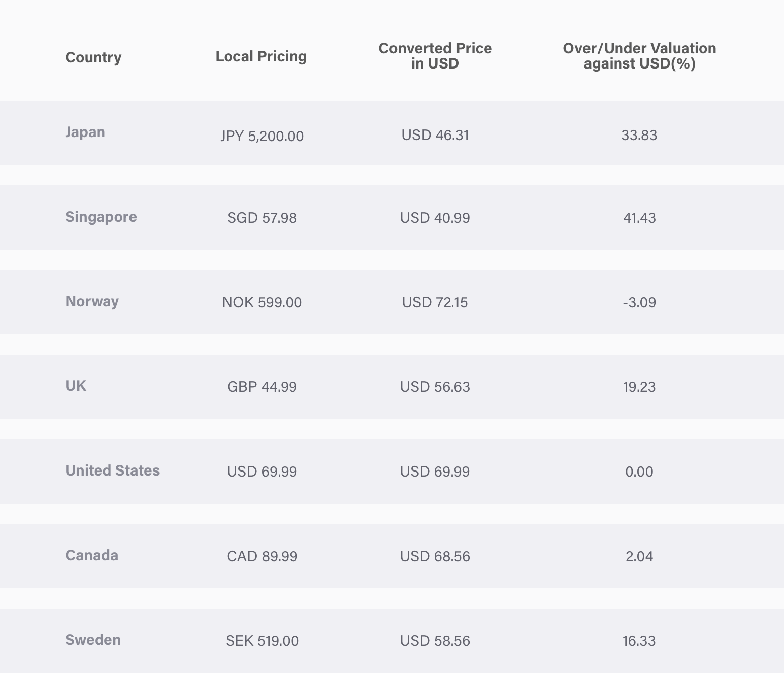This screenshot has height=673, width=784.
Task: Select the USD 56.63 converted price
Action: point(435,387)
